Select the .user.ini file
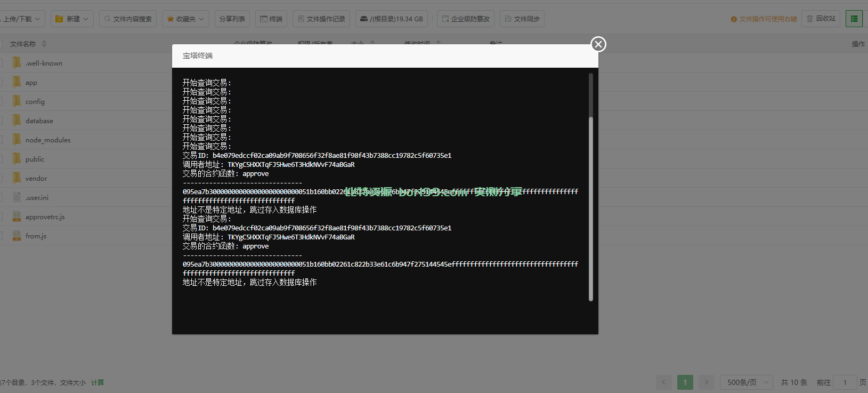Viewport: 868px width, 393px height. (37, 198)
